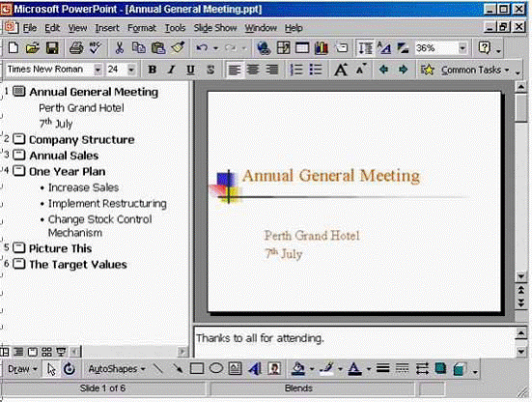
Task: Select the Format Painter brush icon
Action: click(178, 48)
